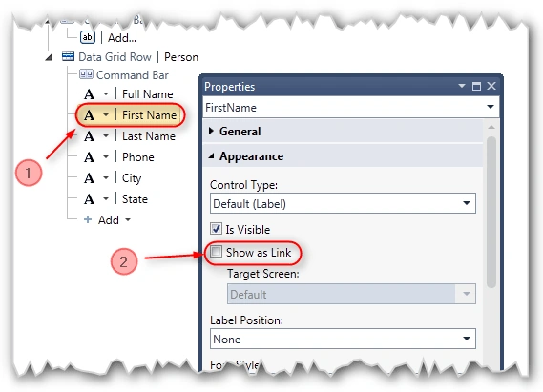Open the Label Position dropdown
543x392 pixels.
[x=343, y=339]
